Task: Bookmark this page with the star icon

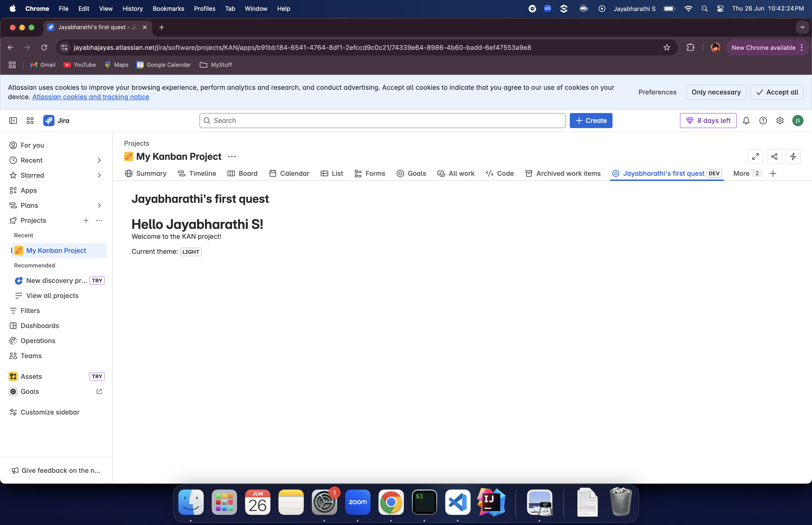Action: click(x=667, y=47)
